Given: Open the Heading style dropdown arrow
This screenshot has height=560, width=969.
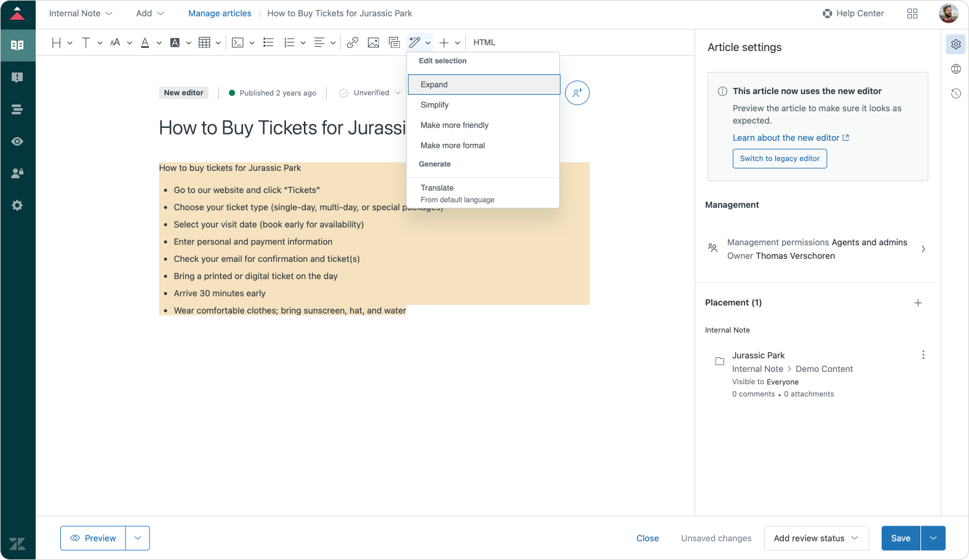Looking at the screenshot, I should click(70, 43).
